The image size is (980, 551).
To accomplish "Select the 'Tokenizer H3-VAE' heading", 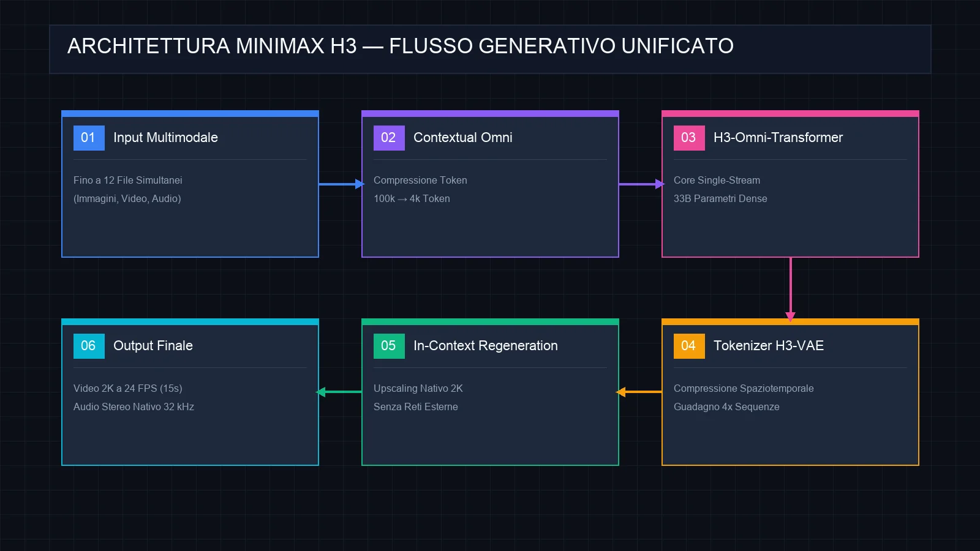I will click(769, 346).
